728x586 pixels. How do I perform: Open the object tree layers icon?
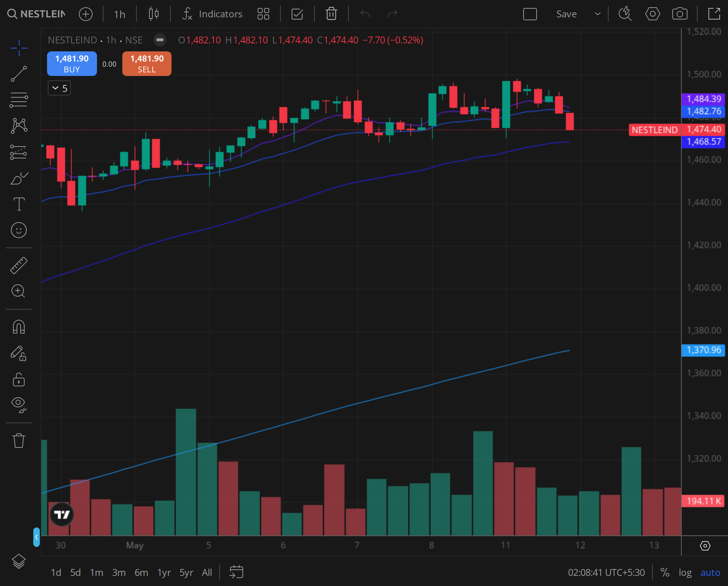(19, 561)
